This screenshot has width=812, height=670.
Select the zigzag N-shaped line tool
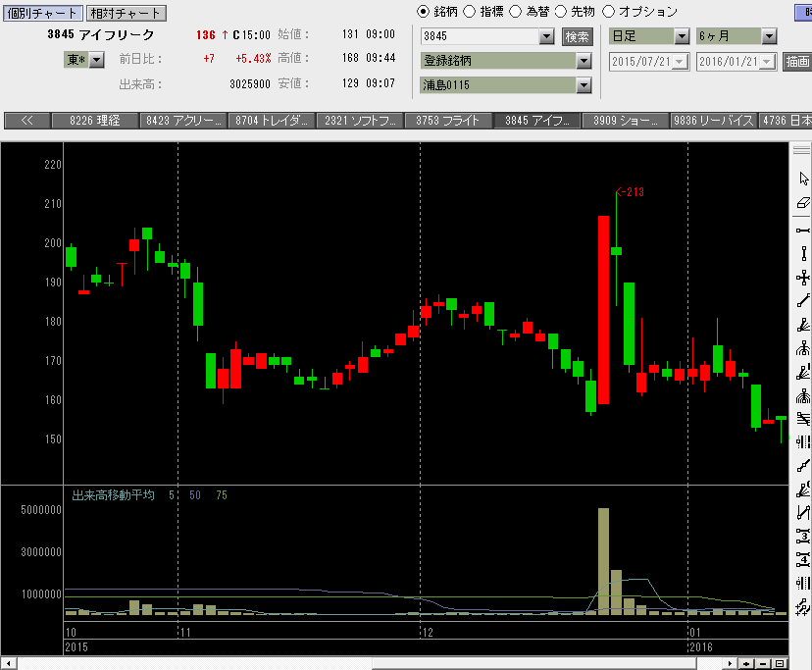tap(803, 512)
